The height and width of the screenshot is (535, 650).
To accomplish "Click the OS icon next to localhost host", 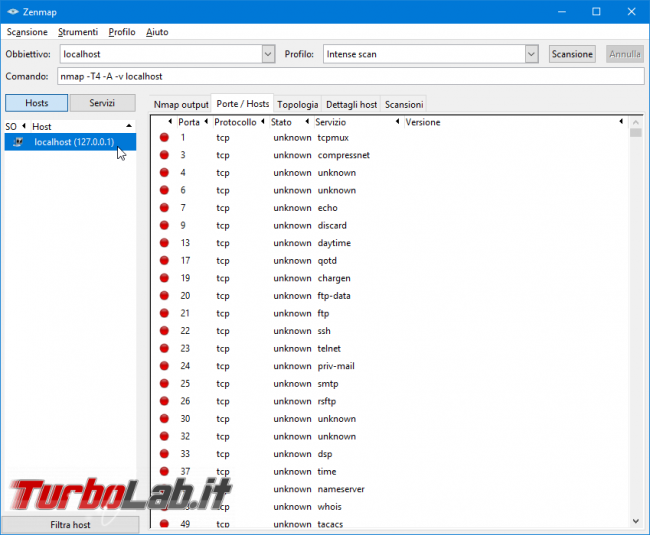I will (x=18, y=142).
